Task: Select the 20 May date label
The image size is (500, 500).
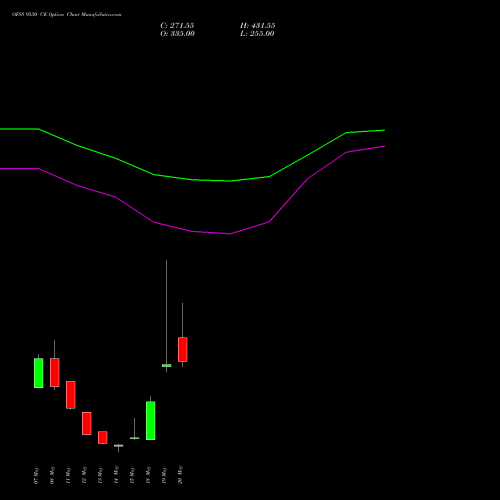Action: (x=180, y=475)
